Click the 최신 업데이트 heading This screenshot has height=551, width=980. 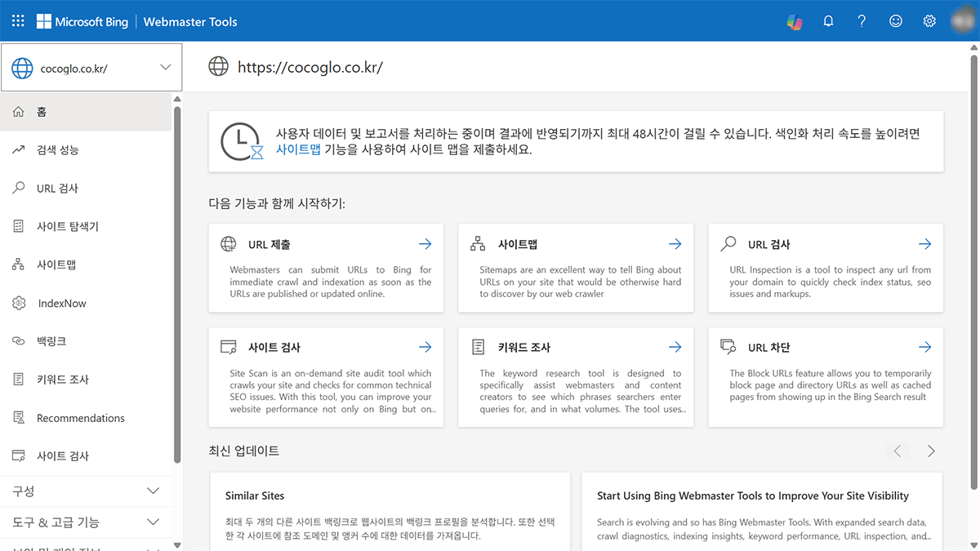[244, 451]
